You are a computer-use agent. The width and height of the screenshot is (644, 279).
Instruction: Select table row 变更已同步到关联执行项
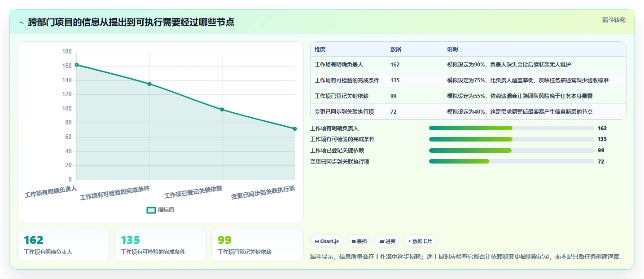click(468, 112)
